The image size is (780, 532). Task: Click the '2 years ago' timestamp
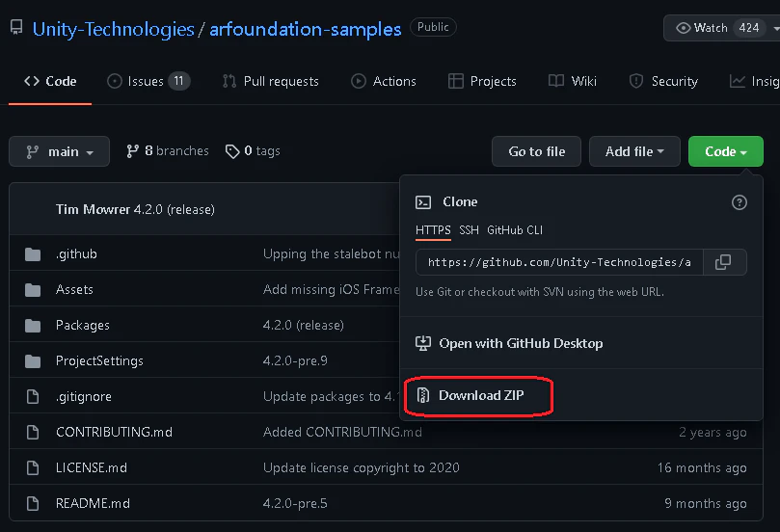(x=713, y=433)
